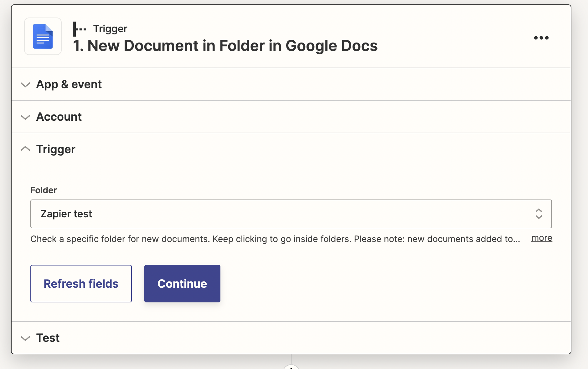Click the Refresh fields button
The image size is (588, 369).
point(81,284)
